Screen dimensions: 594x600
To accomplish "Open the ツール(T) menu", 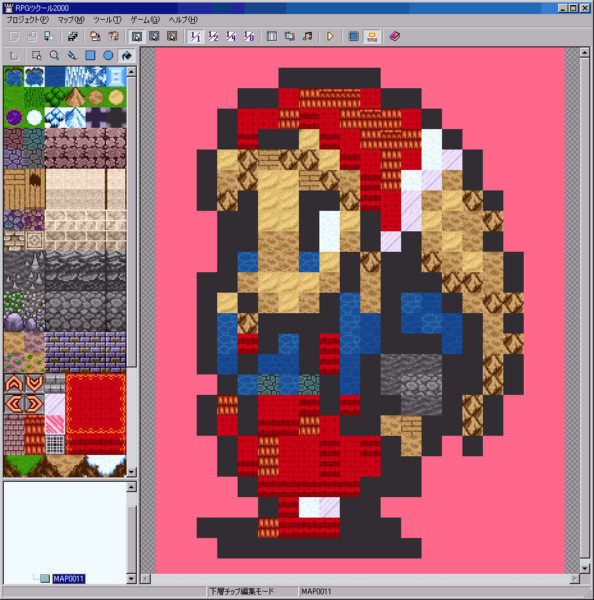I will (x=107, y=20).
